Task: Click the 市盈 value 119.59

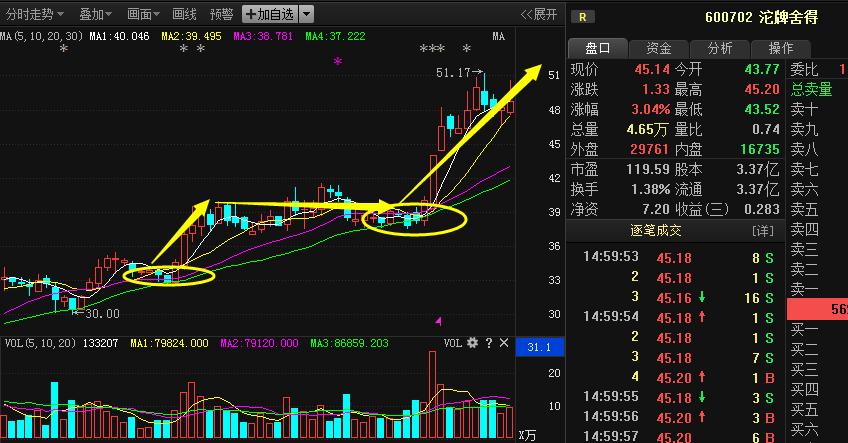Action: 648,169
